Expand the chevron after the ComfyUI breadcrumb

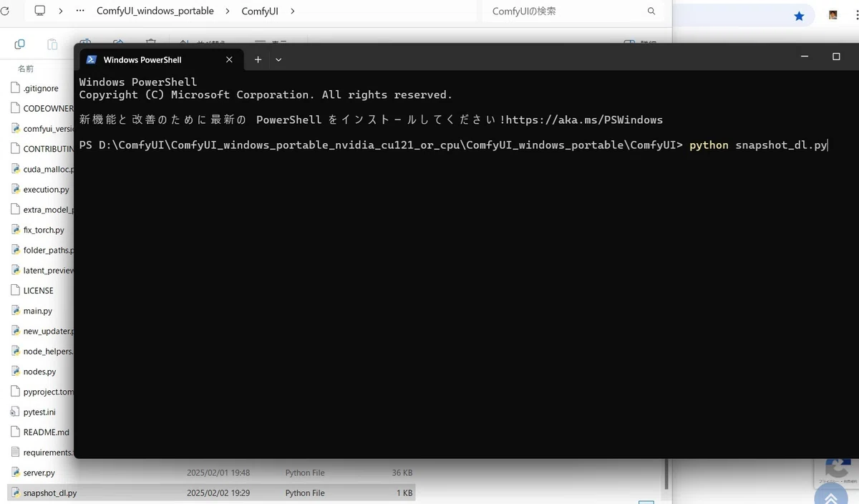(x=293, y=11)
